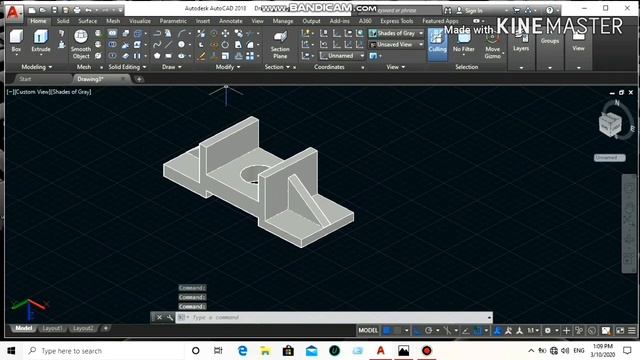Screen dimensions: 640x360
Task: Click the ViewCube in the viewport
Action: pyautogui.click(x=611, y=124)
